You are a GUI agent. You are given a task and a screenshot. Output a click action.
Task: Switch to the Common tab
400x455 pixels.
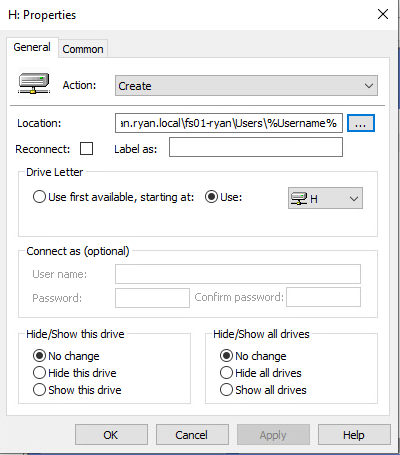click(x=83, y=49)
